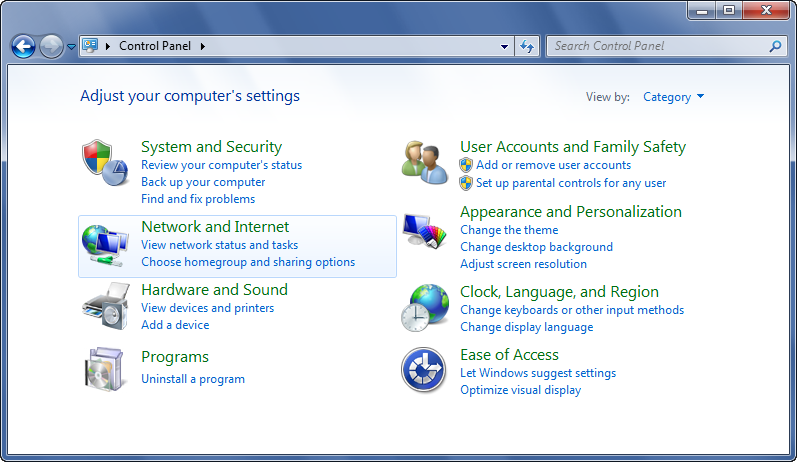
Task: Minimize the Control Panel window
Action: [x=702, y=10]
